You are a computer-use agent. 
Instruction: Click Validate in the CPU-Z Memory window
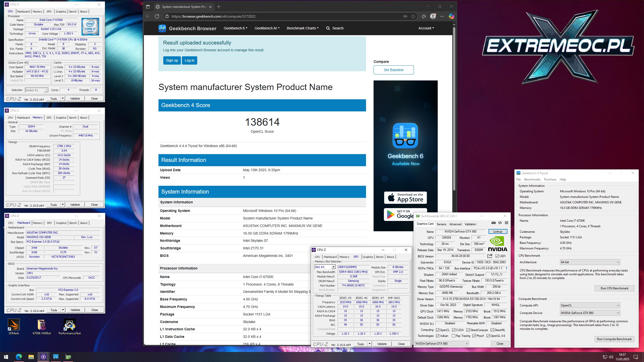click(75, 205)
